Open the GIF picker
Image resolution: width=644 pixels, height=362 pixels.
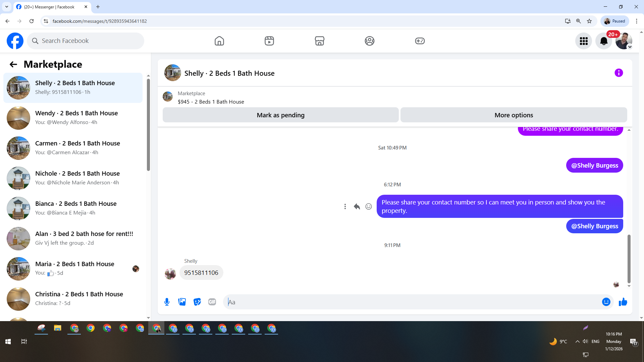coord(212,302)
